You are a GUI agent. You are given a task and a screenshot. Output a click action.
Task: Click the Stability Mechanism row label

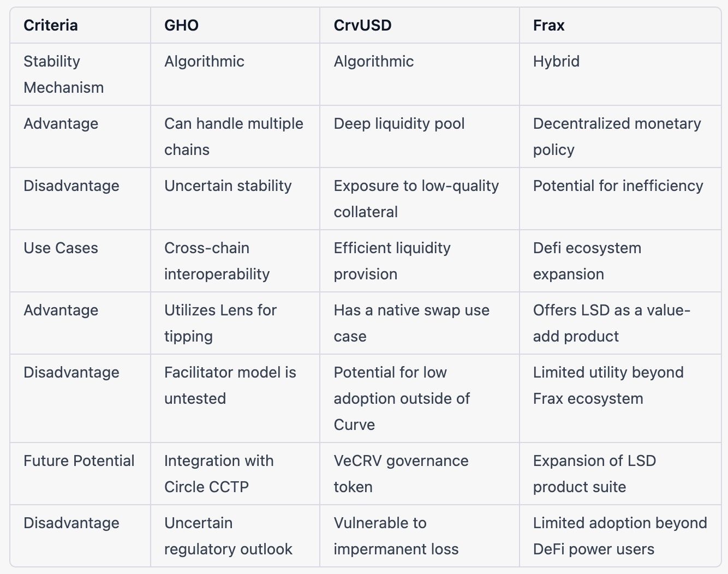[x=64, y=74]
